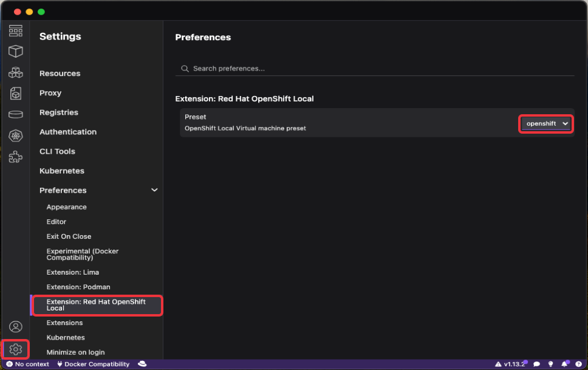Select Kubernetes under Preferences

coord(66,338)
